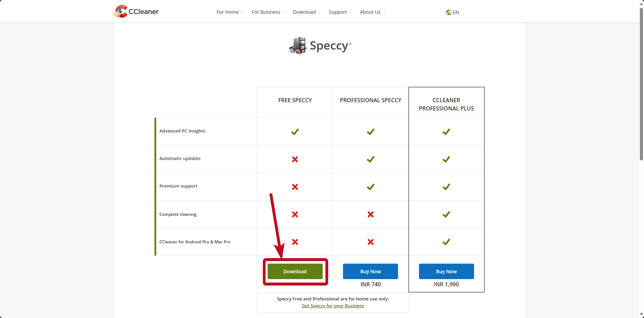
Task: Click the globe language icon
Action: tap(448, 12)
